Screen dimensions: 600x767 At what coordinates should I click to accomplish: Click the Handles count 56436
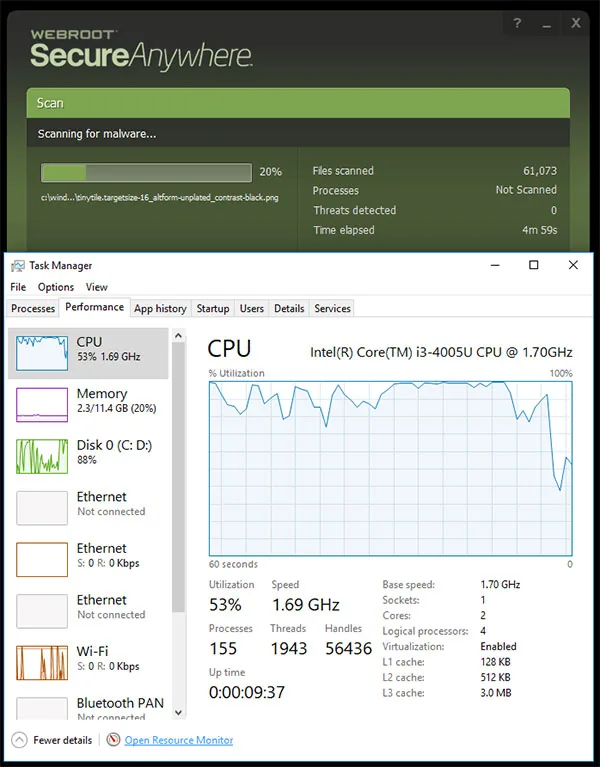[349, 649]
